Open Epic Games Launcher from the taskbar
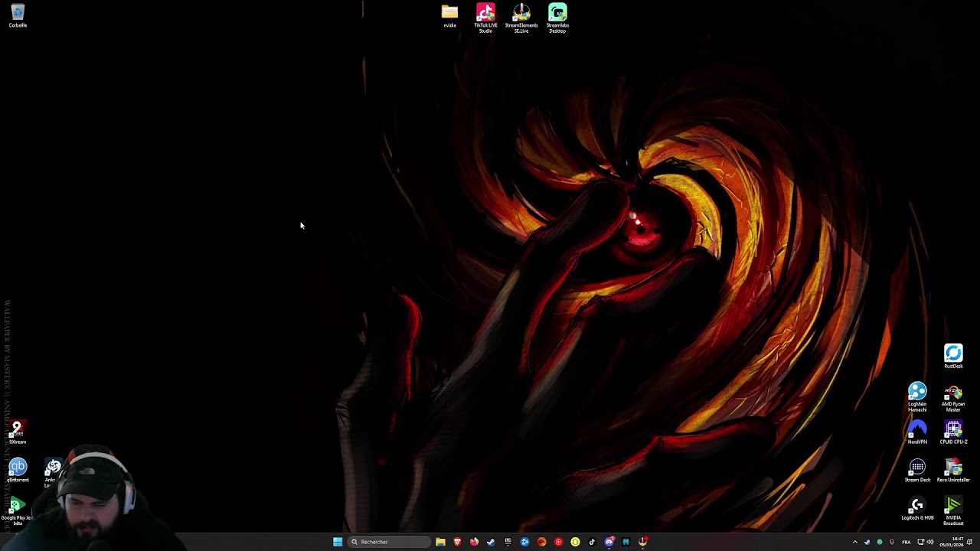The height and width of the screenshot is (551, 980). 508,542
